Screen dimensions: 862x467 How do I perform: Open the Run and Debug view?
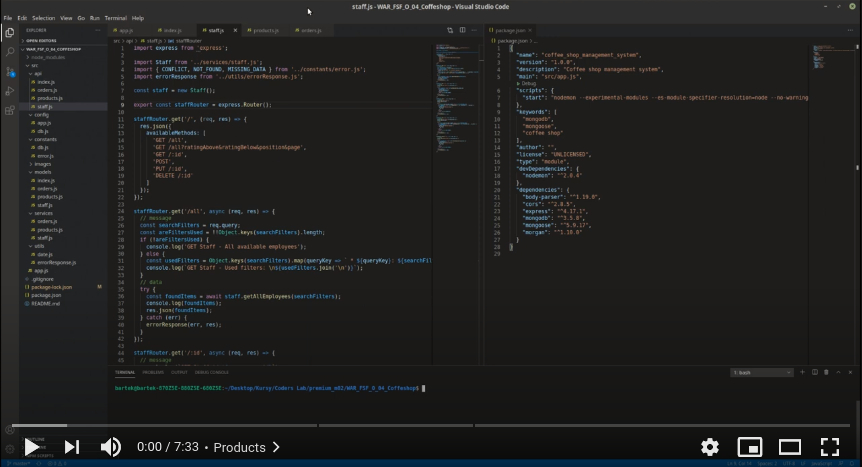click(9, 91)
